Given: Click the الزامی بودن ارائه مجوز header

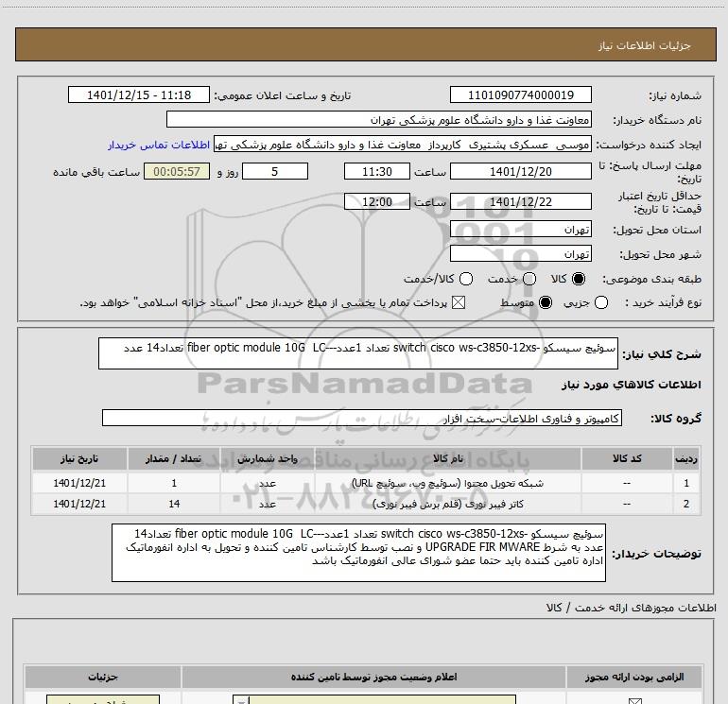Looking at the screenshot, I should (x=634, y=678).
